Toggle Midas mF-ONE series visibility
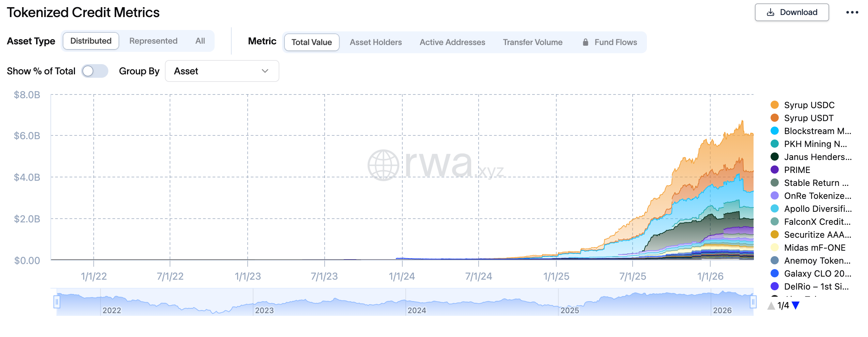This screenshot has height=337, width=868. (x=815, y=248)
